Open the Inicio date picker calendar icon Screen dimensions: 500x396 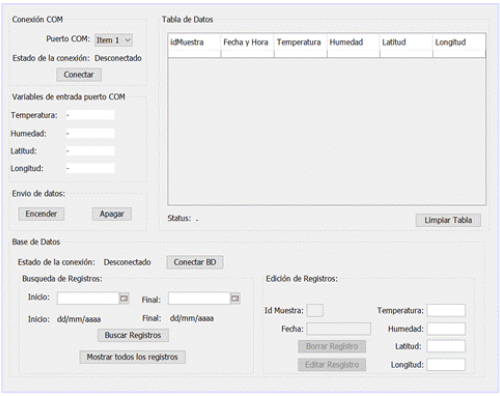[124, 298]
